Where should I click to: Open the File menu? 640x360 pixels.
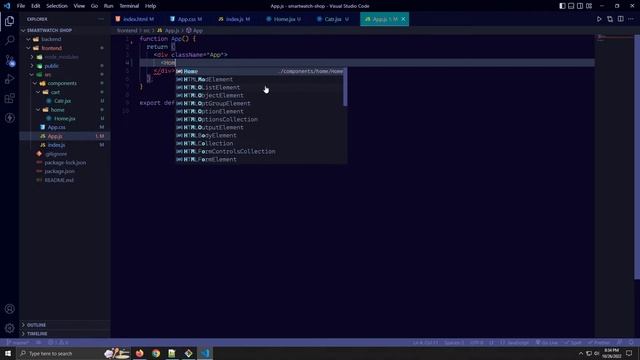pyautogui.click(x=21, y=6)
